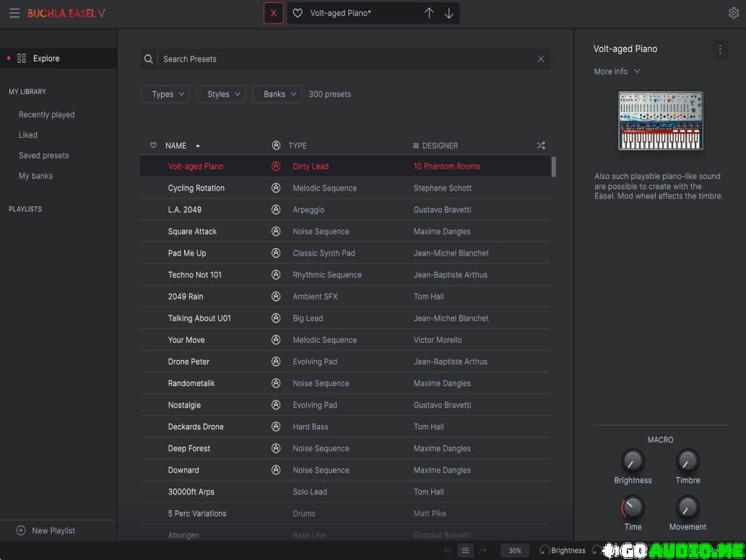The width and height of the screenshot is (746, 560).
Task: Click Arturia icon on Square Attack row
Action: pyautogui.click(x=276, y=232)
